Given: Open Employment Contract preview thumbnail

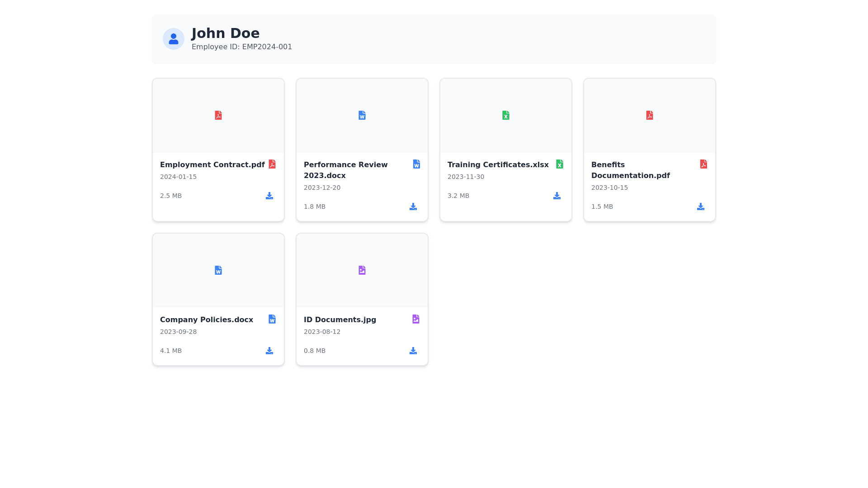Looking at the screenshot, I should tap(218, 115).
